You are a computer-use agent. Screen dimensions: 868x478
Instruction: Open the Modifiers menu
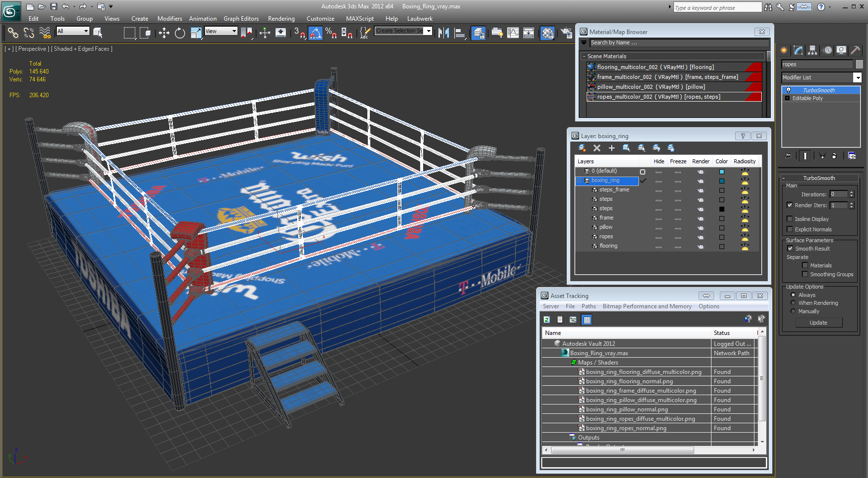point(170,19)
